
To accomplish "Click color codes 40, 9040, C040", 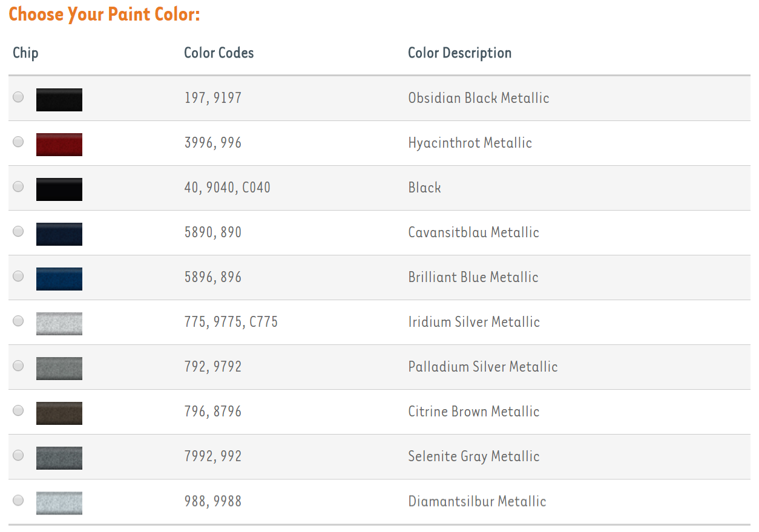I will (x=227, y=188).
